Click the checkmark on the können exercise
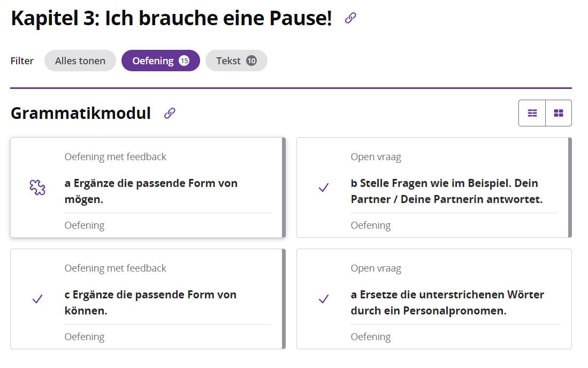Viewport: 588px width, 368px height. click(x=37, y=299)
